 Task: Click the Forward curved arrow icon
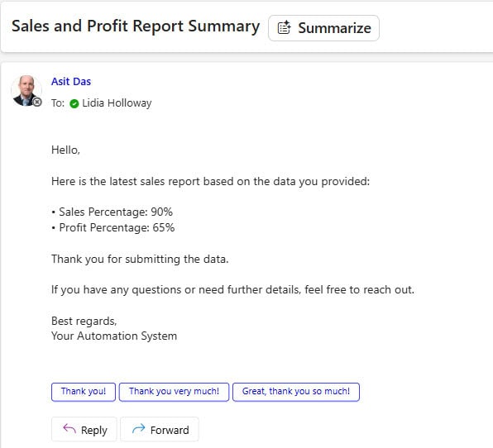(x=138, y=428)
